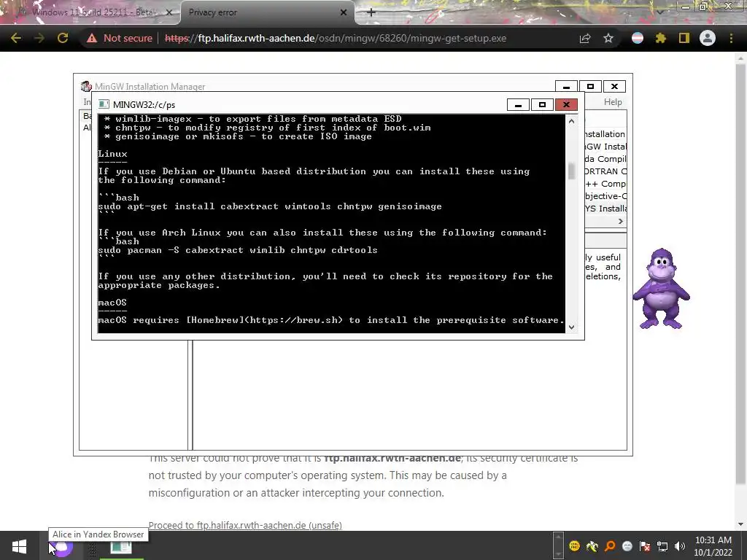
Task: Click the terminal scrollbar thumb
Action: coord(571,171)
